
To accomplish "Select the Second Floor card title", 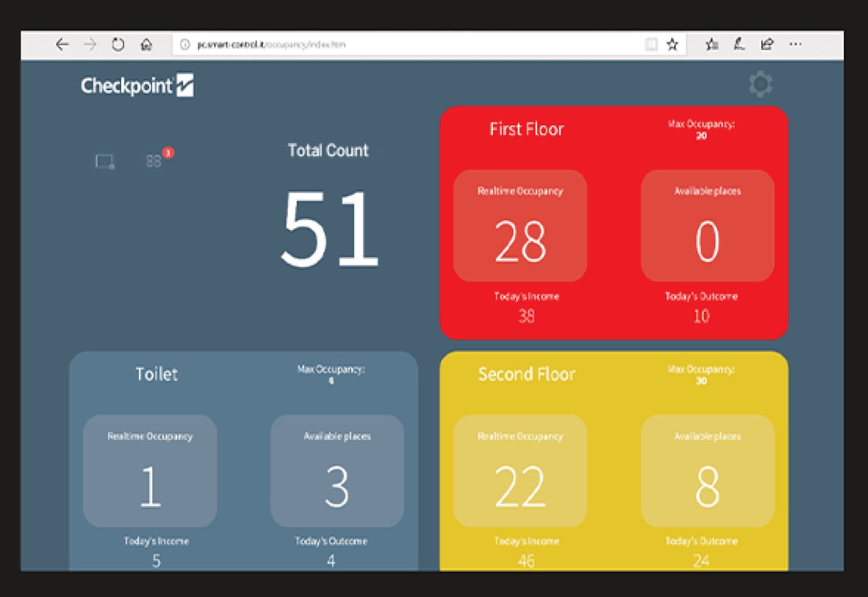I will point(526,374).
